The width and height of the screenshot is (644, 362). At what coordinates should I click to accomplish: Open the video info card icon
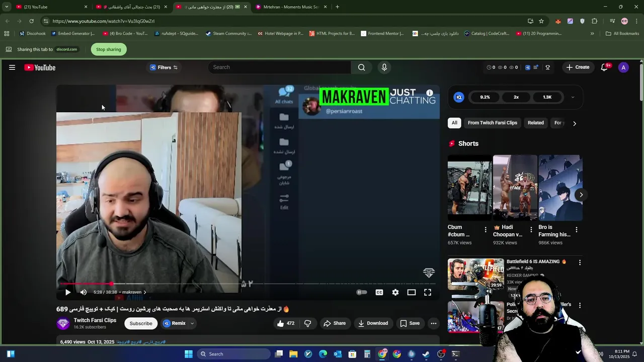[x=430, y=93]
